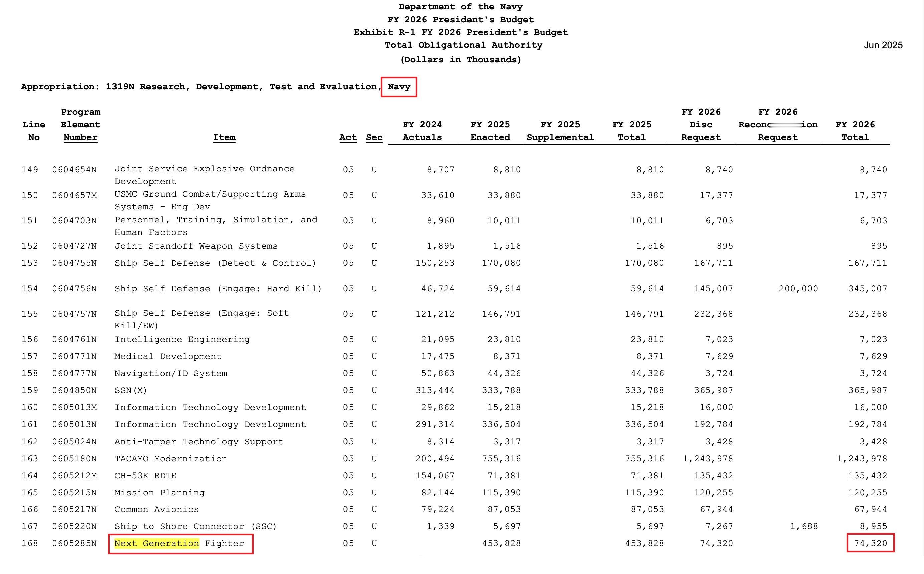
Task: Click FY 2025 Total value 336,504
Action: (645, 424)
